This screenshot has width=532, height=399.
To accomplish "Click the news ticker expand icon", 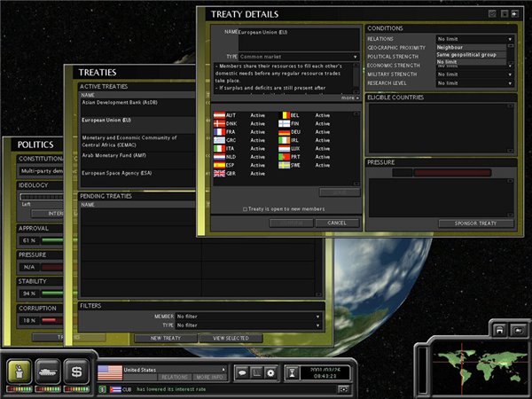I will point(343,389).
